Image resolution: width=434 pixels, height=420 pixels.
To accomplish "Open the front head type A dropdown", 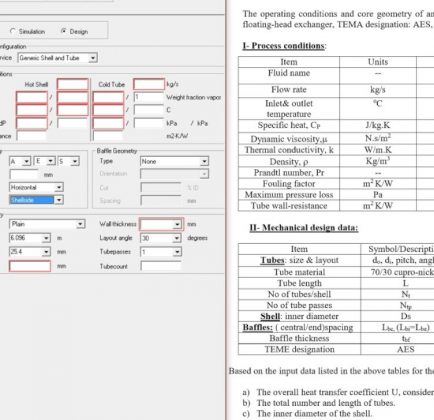I will point(26,162).
